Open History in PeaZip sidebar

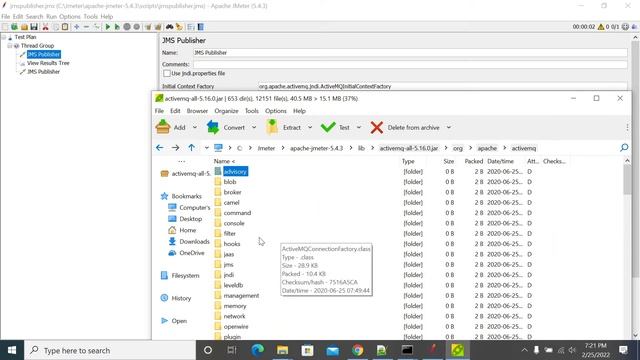(x=176, y=298)
